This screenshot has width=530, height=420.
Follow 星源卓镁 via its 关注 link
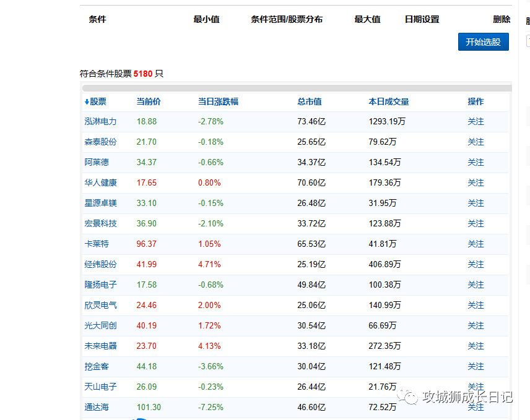pos(476,204)
